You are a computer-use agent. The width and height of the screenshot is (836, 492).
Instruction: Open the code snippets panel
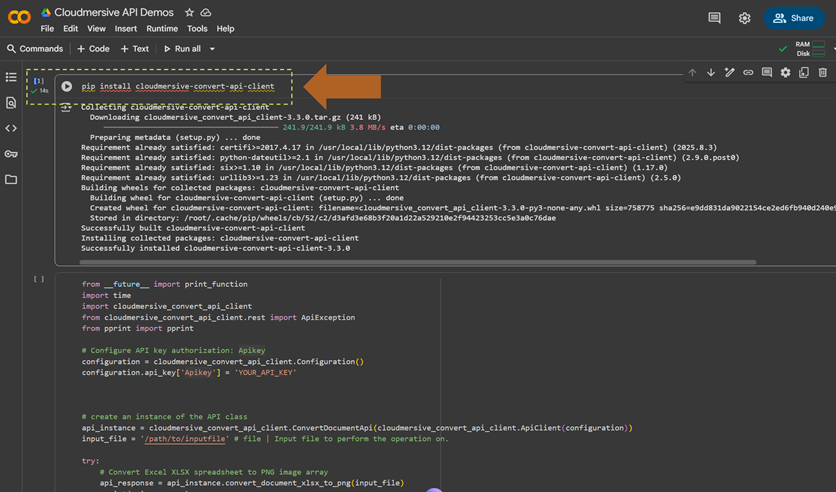11,129
